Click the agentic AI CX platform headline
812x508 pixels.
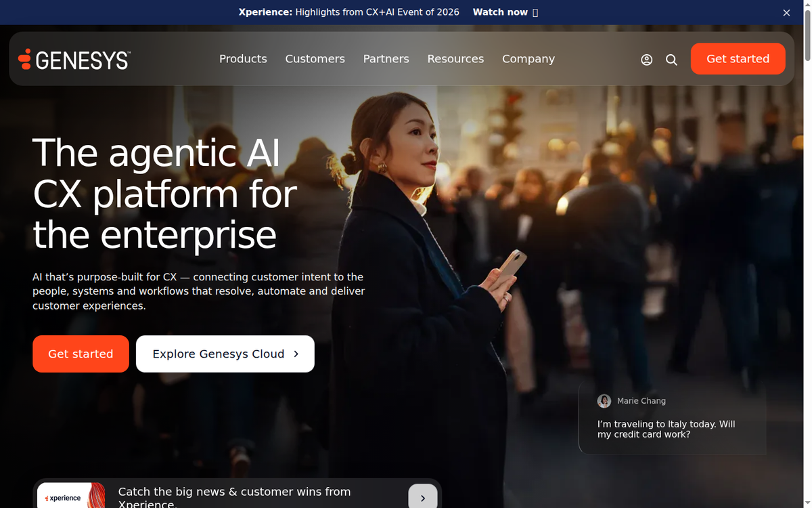(x=164, y=193)
